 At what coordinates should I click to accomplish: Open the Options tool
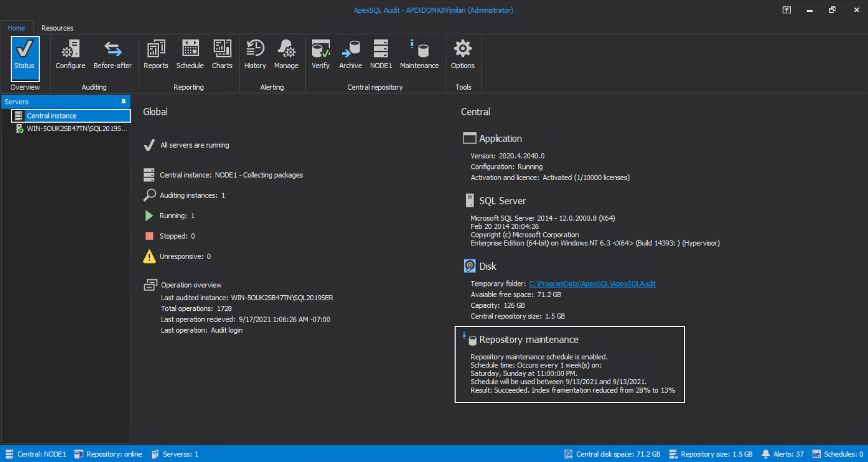click(x=463, y=54)
